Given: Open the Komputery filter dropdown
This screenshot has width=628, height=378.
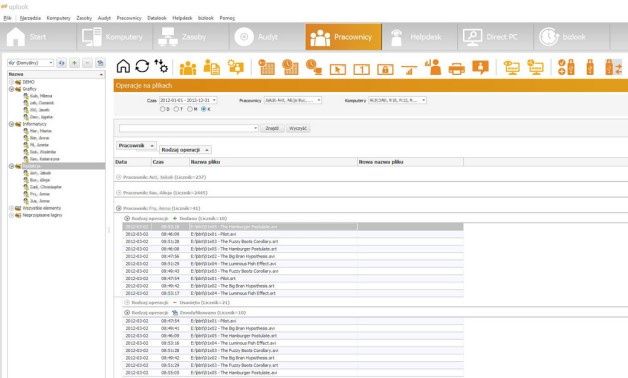Looking at the screenshot, I should click(424, 100).
